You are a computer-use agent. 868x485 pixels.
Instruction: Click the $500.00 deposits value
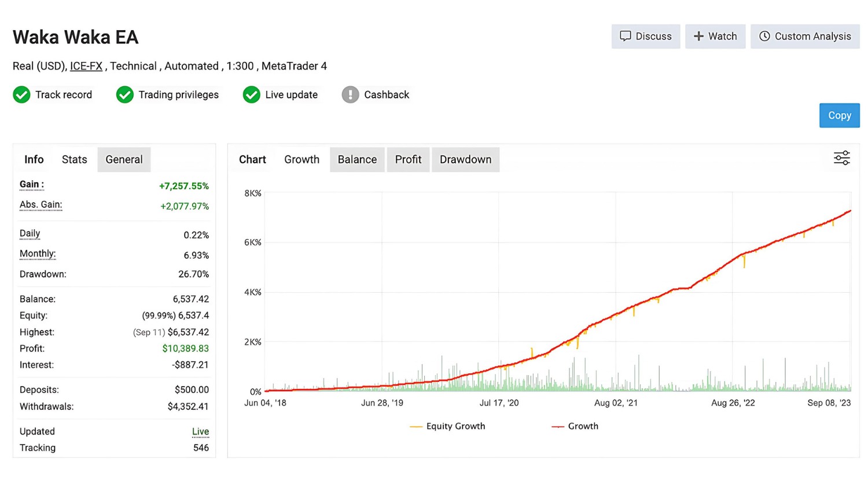pyautogui.click(x=192, y=390)
